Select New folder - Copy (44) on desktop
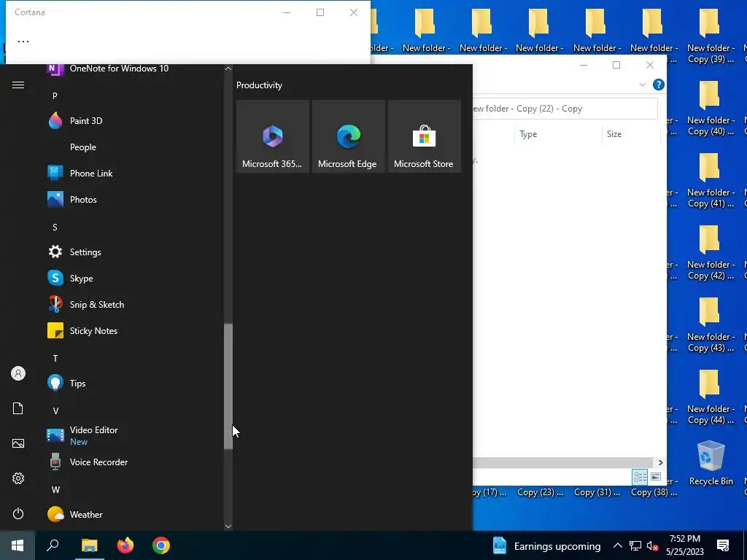The image size is (747, 560). click(x=711, y=398)
